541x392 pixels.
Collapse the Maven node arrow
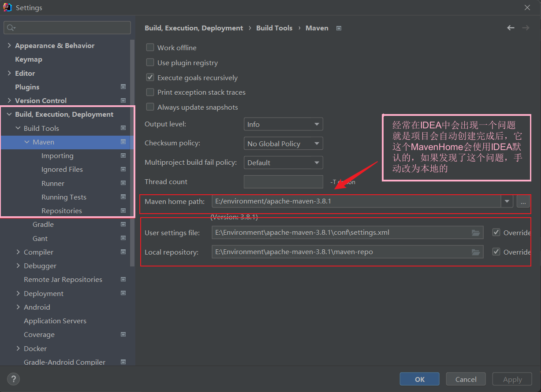click(x=27, y=142)
